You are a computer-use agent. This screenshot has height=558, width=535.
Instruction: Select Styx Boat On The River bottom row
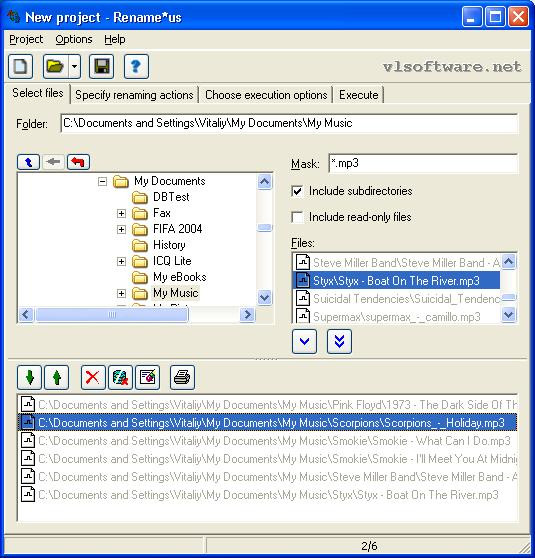[268, 495]
